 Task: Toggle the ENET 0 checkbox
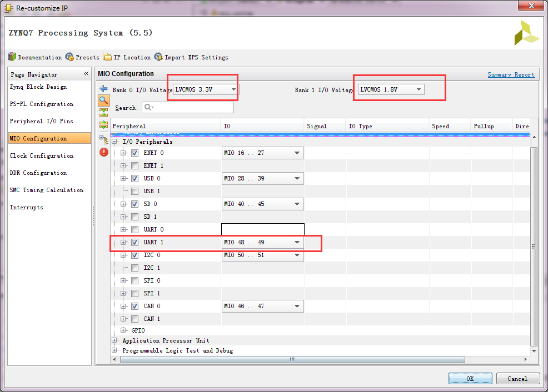pos(134,153)
